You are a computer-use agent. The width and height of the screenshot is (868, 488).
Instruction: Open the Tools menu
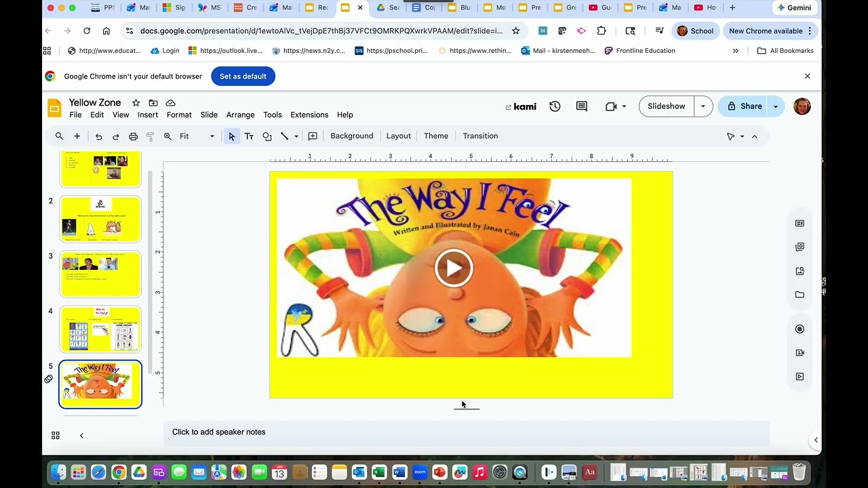pyautogui.click(x=273, y=115)
